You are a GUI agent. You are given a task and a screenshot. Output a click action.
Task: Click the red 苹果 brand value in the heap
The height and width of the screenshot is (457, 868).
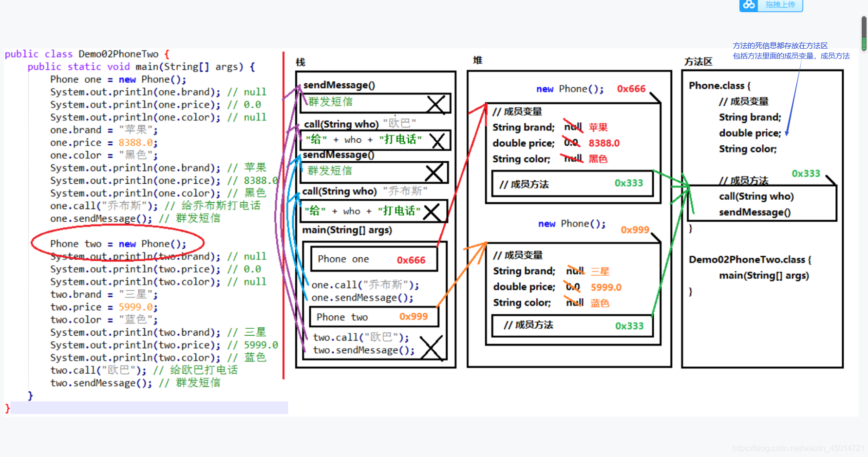pyautogui.click(x=598, y=128)
